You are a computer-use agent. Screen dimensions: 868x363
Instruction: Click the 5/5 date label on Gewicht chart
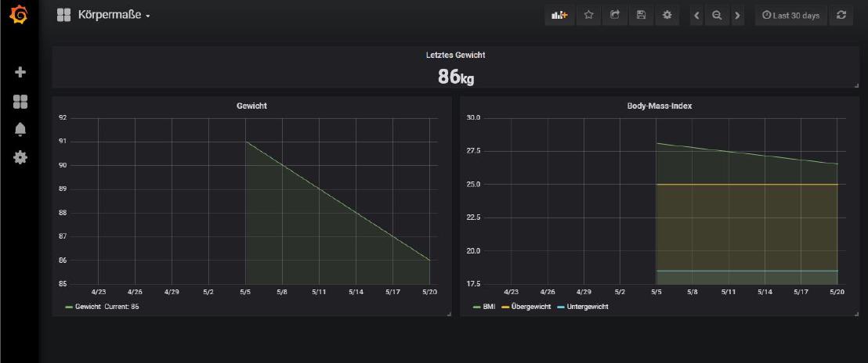(245, 291)
